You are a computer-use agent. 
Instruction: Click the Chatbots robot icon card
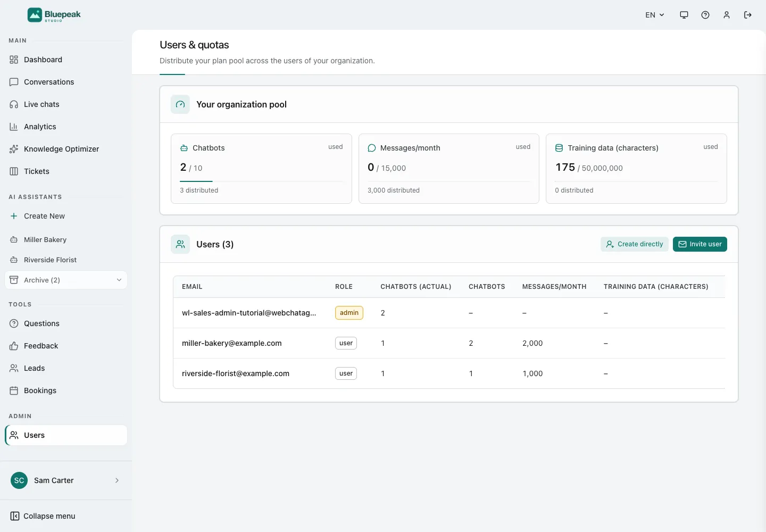pyautogui.click(x=184, y=148)
